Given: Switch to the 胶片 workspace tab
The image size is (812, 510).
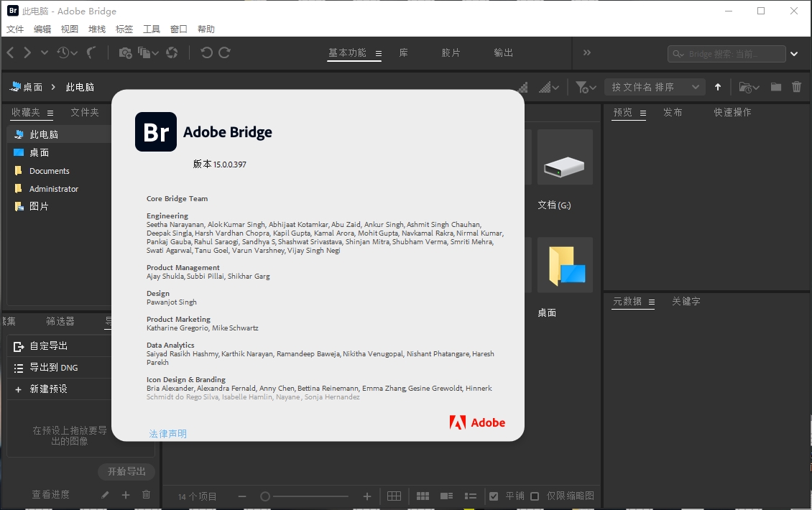Looking at the screenshot, I should [451, 52].
